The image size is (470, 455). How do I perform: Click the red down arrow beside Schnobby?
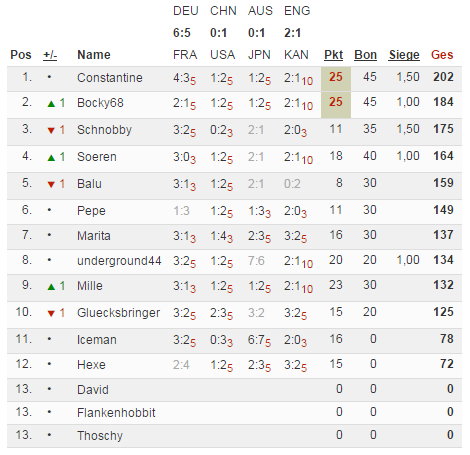click(51, 130)
